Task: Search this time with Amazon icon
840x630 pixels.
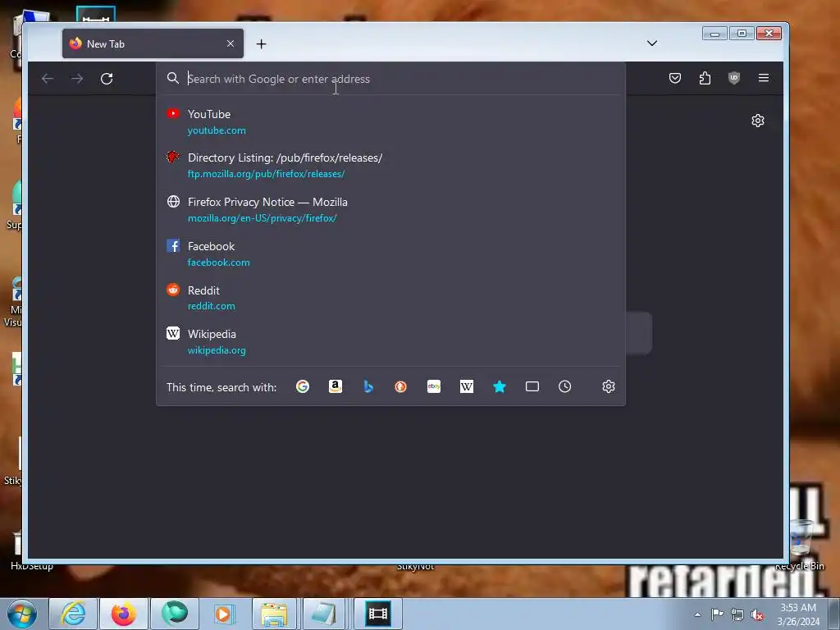Action: (336, 386)
